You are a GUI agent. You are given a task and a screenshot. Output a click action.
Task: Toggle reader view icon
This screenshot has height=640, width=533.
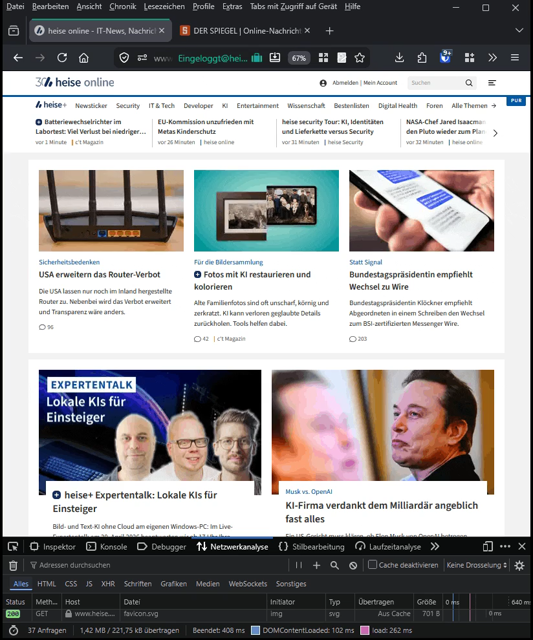342,58
